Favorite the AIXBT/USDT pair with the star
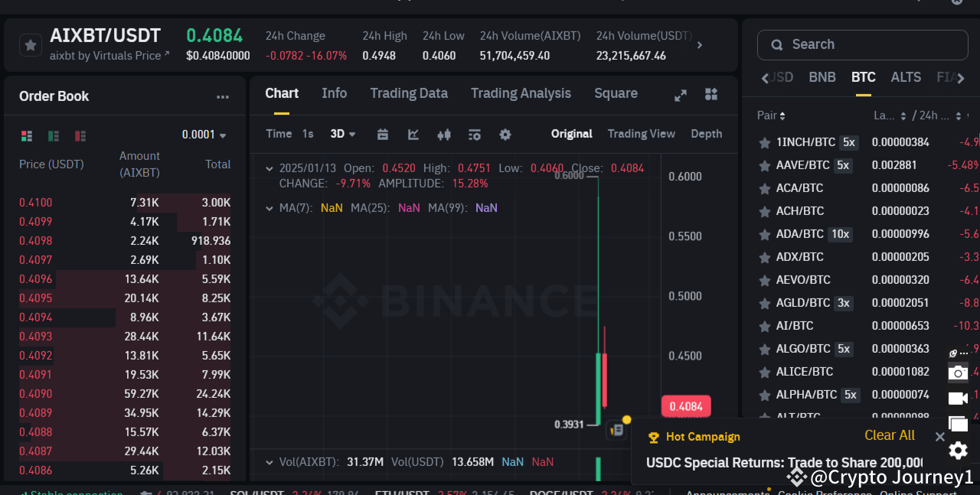 [x=31, y=45]
